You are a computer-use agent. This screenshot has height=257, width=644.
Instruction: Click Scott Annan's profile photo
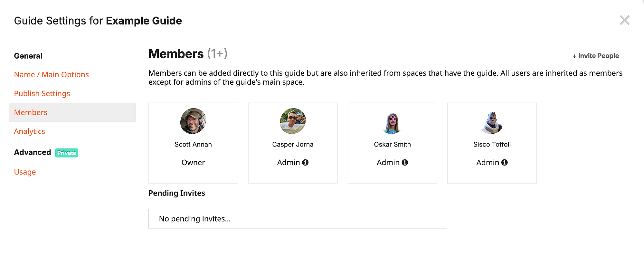193,121
